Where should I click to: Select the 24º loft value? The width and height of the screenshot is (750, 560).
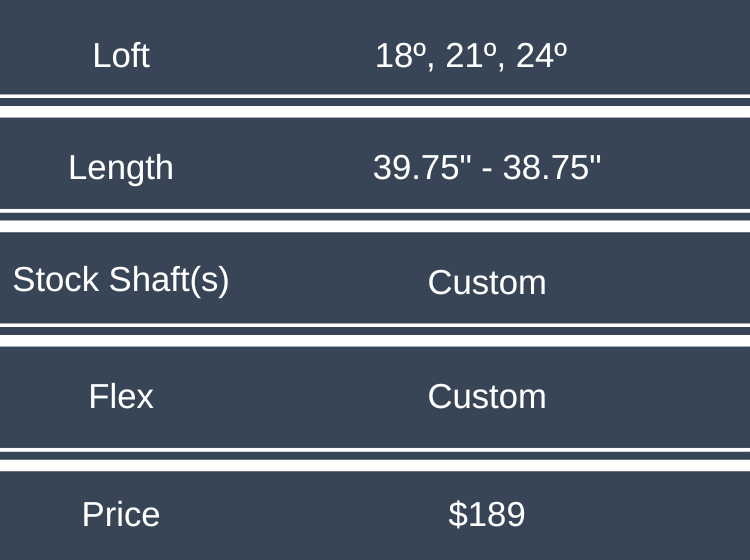tap(541, 56)
